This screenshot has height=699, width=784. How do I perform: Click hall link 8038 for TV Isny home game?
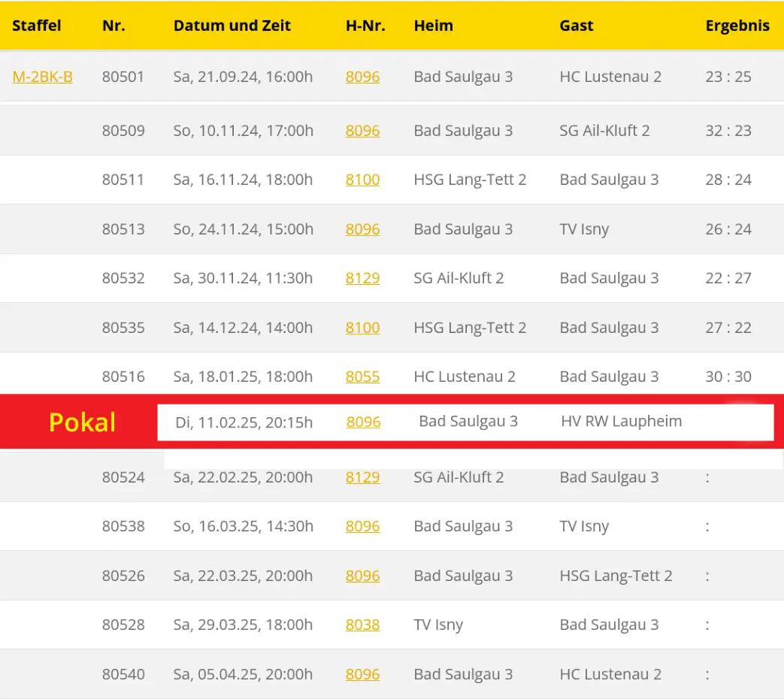(362, 625)
